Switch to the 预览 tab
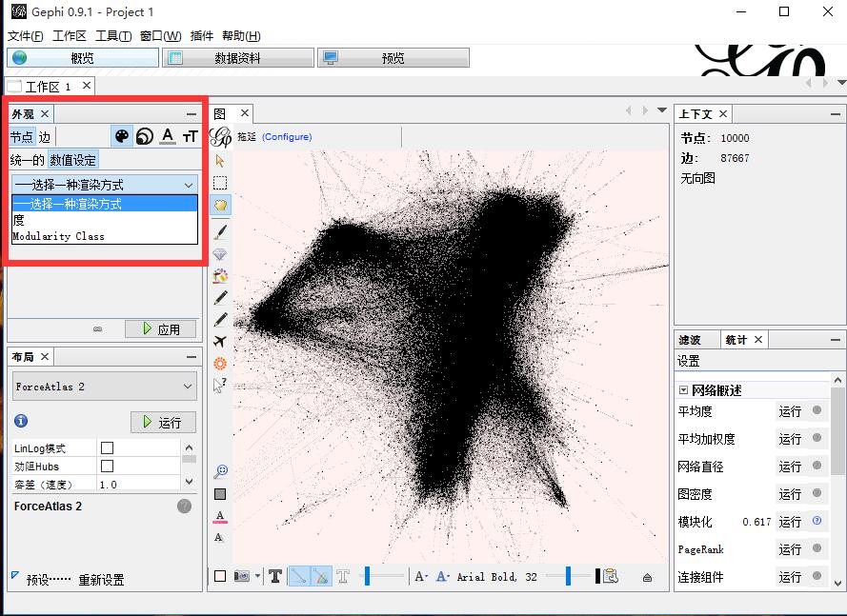This screenshot has height=616, width=847. pyautogui.click(x=393, y=58)
